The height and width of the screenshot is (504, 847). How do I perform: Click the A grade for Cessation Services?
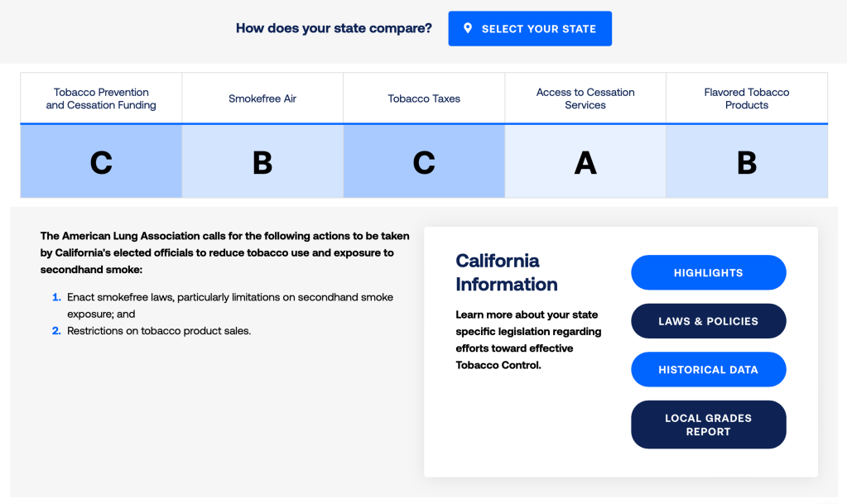pyautogui.click(x=585, y=162)
